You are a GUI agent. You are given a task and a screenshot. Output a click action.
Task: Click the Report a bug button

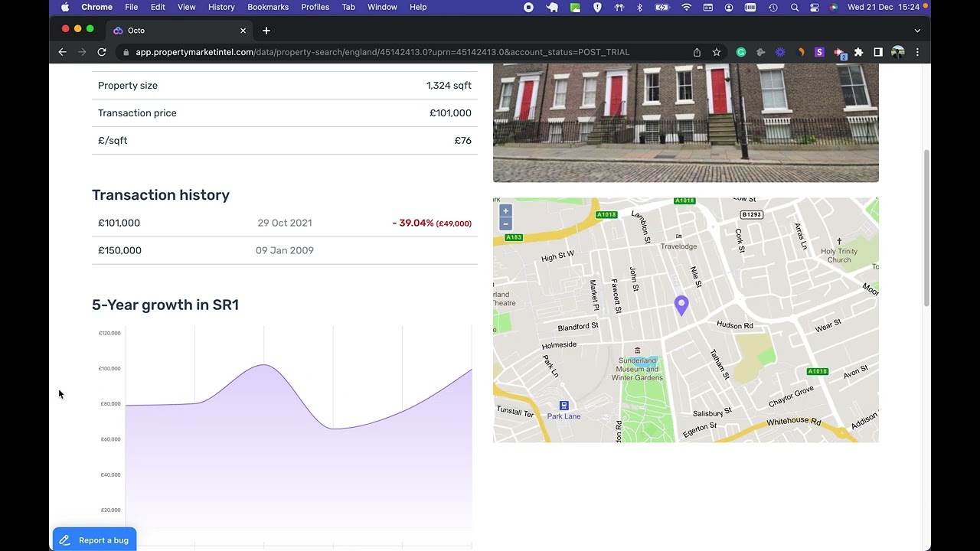95,540
